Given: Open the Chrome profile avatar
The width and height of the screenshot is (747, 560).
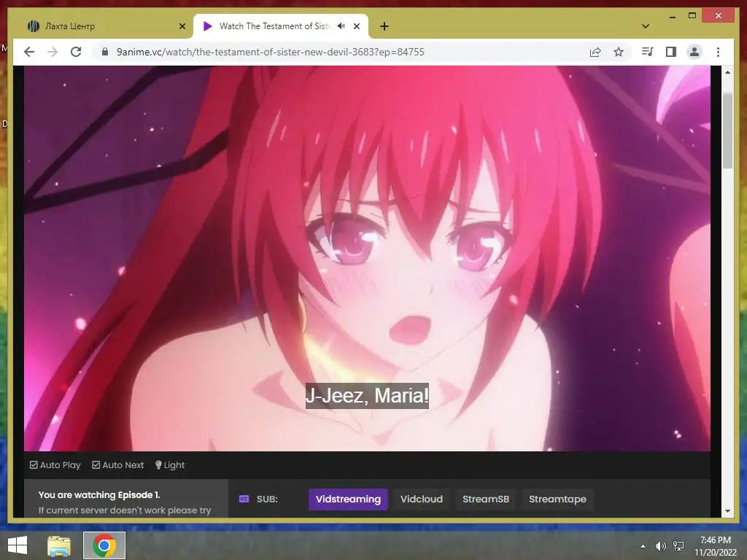Looking at the screenshot, I should point(694,52).
